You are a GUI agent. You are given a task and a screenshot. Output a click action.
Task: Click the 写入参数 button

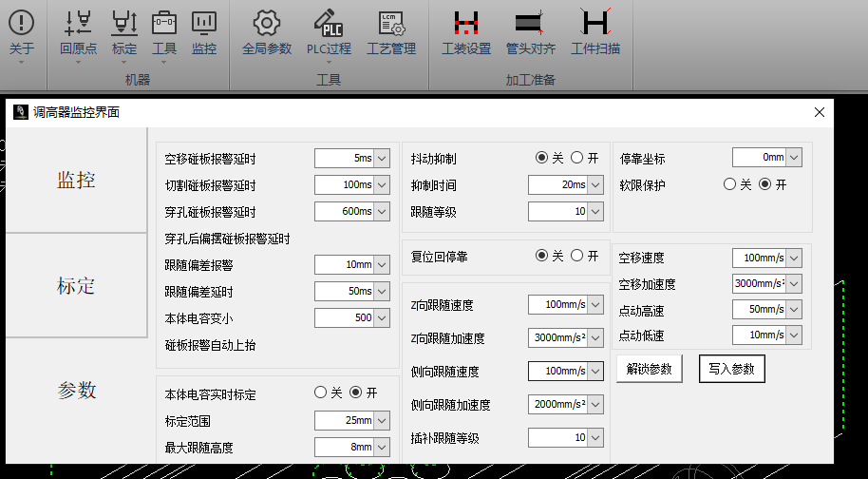(x=732, y=369)
